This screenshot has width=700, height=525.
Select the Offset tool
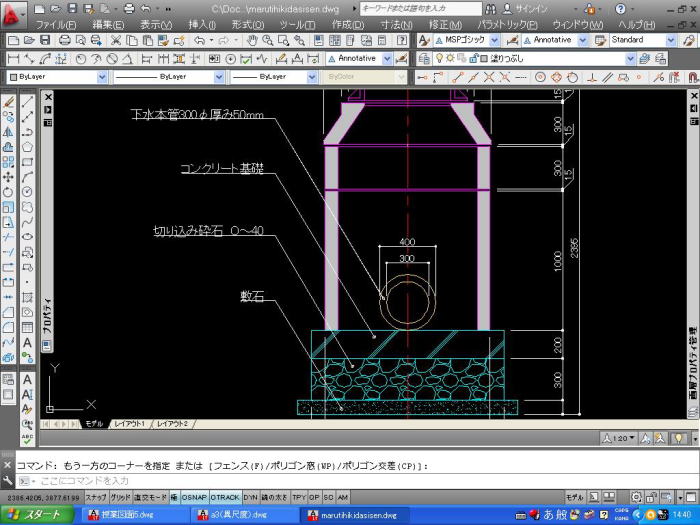pyautogui.click(x=8, y=147)
